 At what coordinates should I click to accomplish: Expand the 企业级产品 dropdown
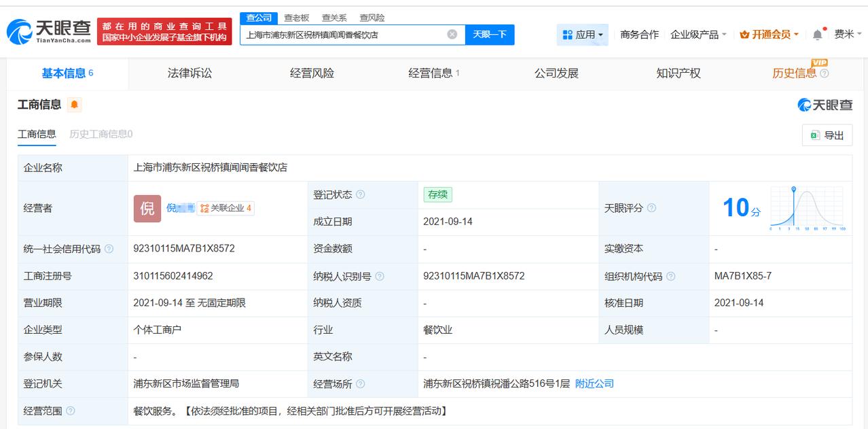point(698,35)
